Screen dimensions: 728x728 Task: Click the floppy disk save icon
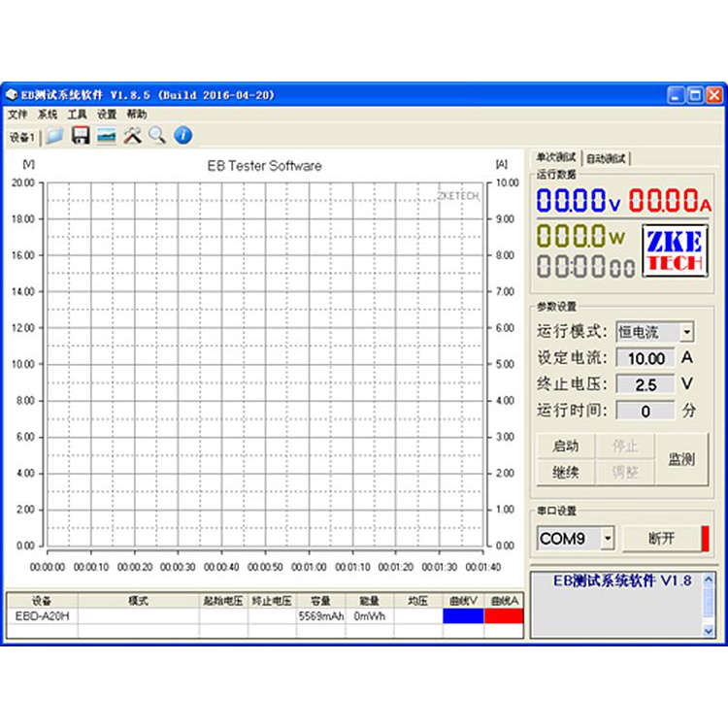point(81,136)
